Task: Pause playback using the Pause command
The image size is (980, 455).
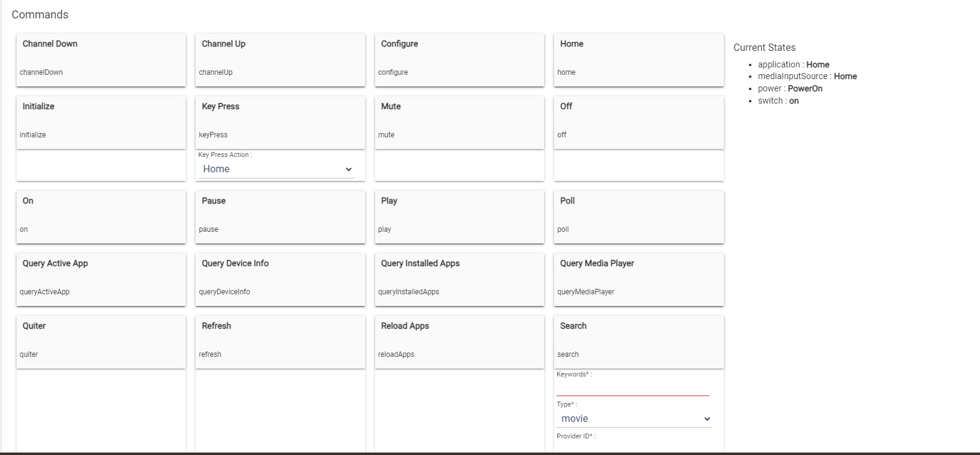Action: click(x=279, y=216)
